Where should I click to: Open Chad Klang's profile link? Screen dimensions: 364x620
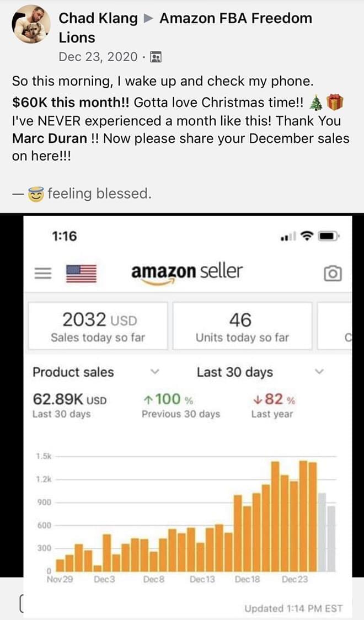click(98, 18)
